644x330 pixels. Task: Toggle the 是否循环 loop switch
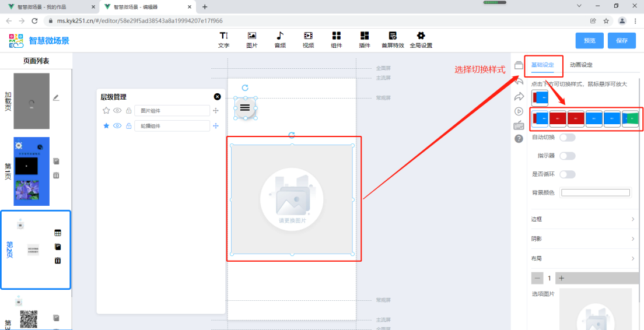[x=567, y=174]
